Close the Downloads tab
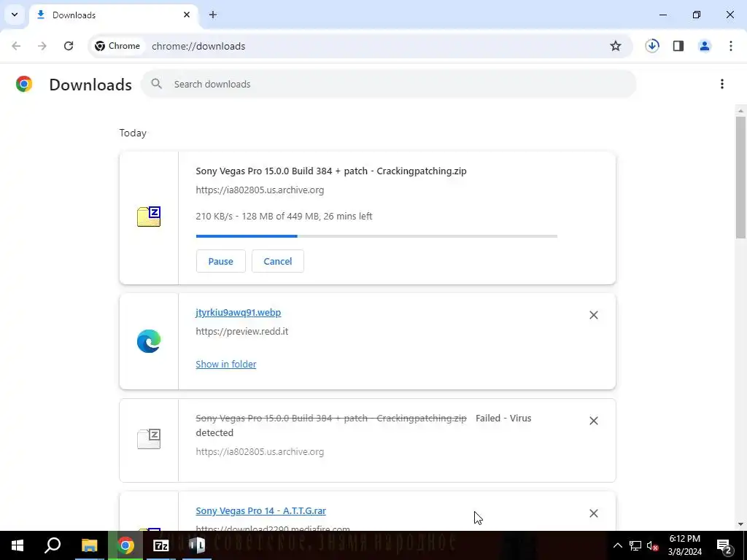The height and width of the screenshot is (560, 747). coord(187,15)
